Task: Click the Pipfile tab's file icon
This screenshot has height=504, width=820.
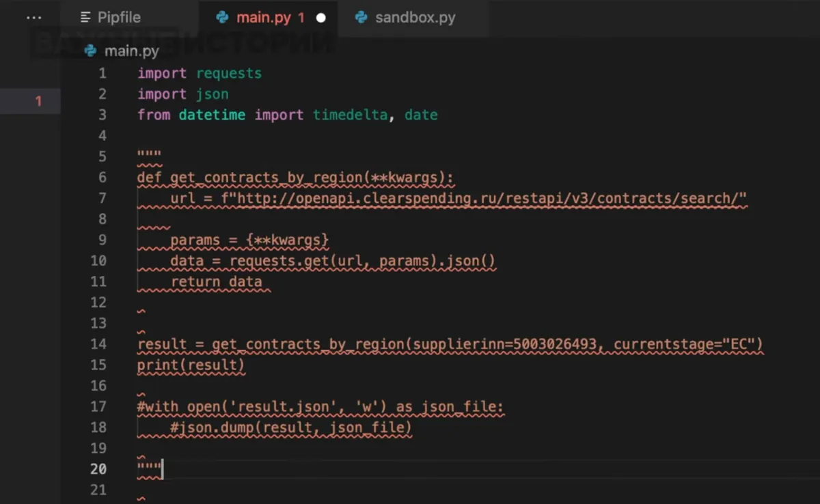Action: coord(85,18)
